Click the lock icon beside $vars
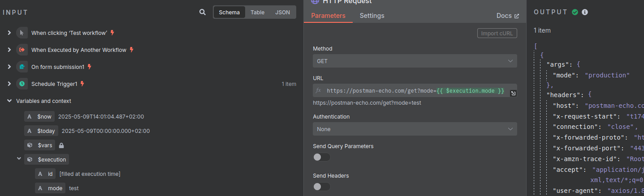644x196 pixels. pyautogui.click(x=61, y=145)
